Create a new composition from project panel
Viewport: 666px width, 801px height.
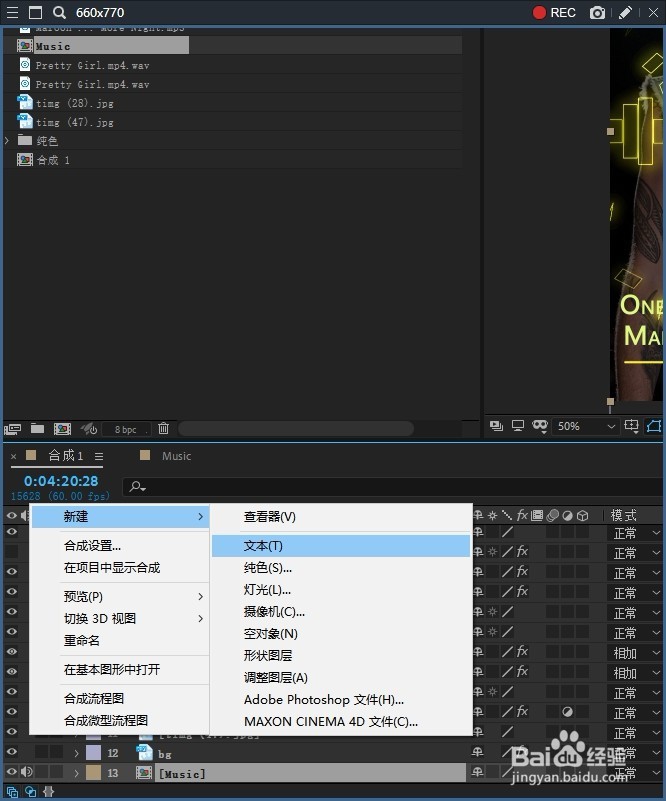click(x=62, y=429)
